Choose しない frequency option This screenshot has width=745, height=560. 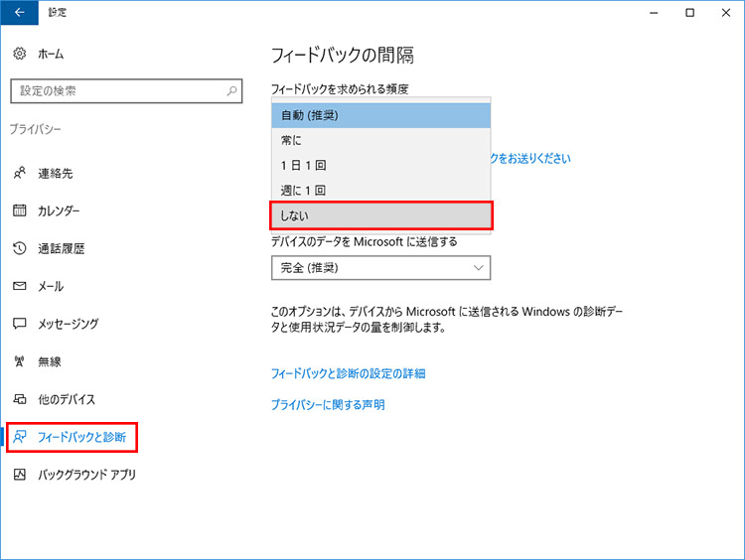(x=381, y=216)
